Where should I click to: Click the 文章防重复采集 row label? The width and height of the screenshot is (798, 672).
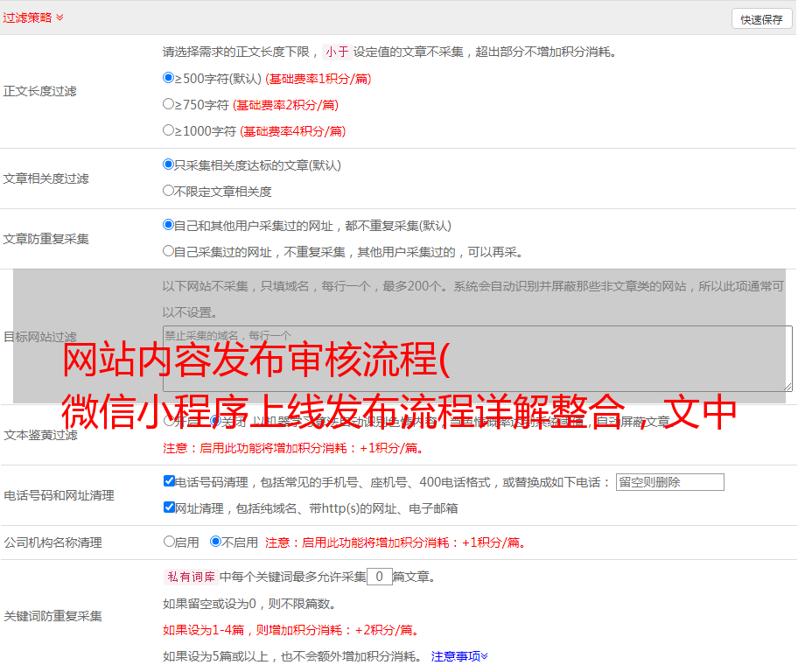(x=45, y=239)
